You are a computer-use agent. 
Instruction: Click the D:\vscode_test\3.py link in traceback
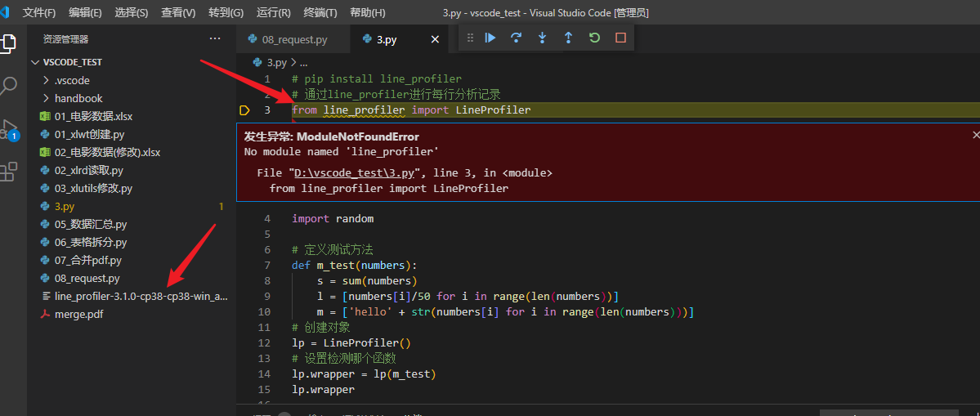pos(355,173)
